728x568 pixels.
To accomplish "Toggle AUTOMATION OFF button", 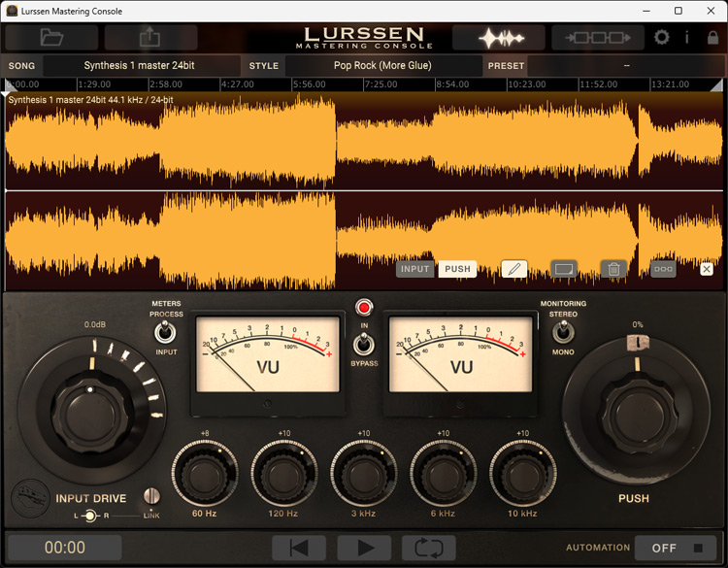I will click(x=677, y=548).
